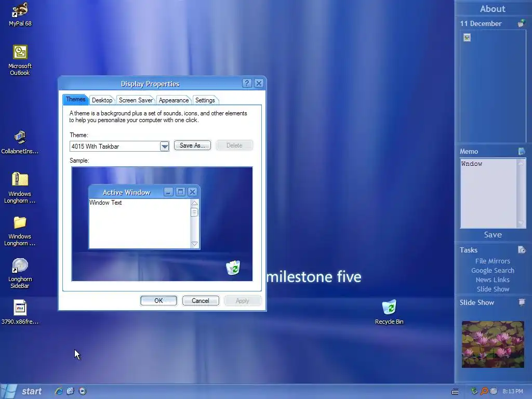The width and height of the screenshot is (532, 399).
Task: Click the 8:13 PM clock in the taskbar
Action: pyautogui.click(x=513, y=391)
